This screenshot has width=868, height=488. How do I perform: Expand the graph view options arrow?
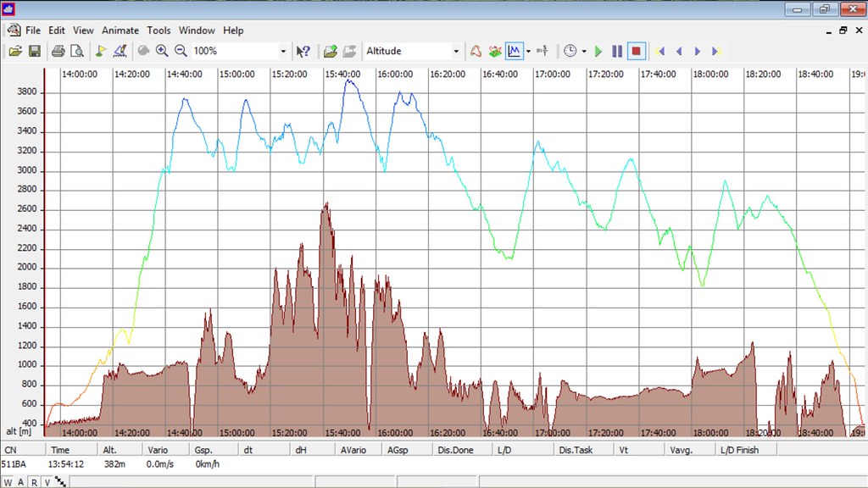(528, 52)
